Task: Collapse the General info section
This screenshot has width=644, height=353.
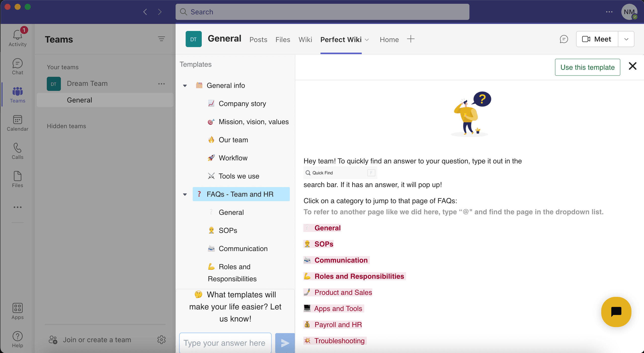Action: 185,86
